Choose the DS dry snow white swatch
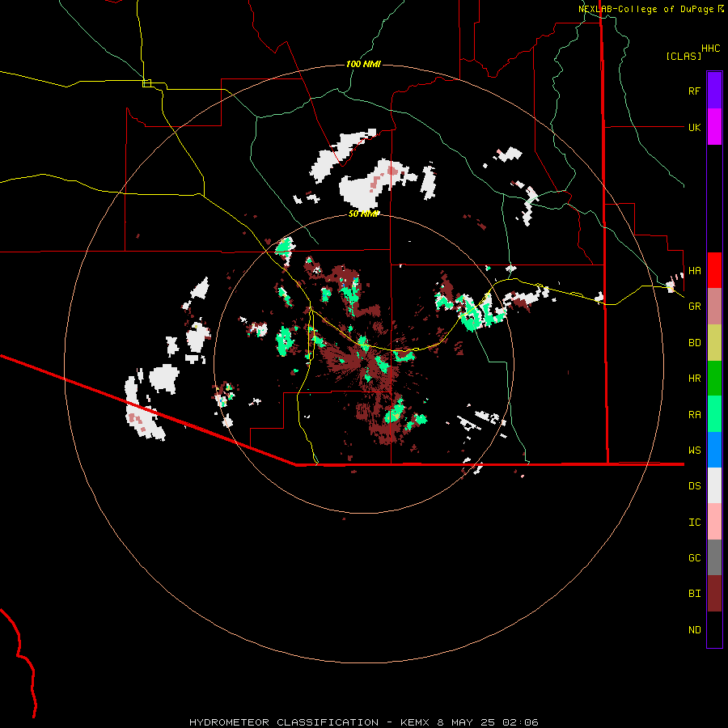 point(714,485)
